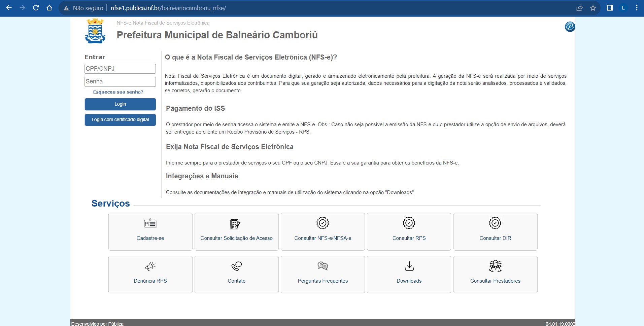Focus the Senha password field

[x=120, y=81]
